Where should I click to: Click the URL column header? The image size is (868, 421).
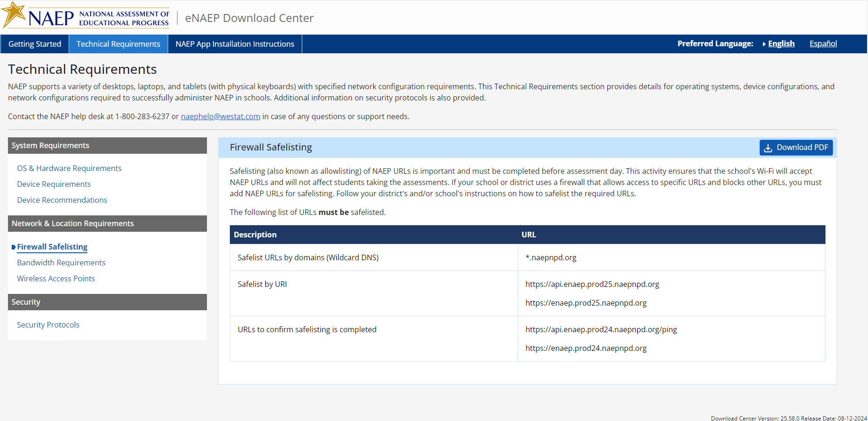[671, 235]
